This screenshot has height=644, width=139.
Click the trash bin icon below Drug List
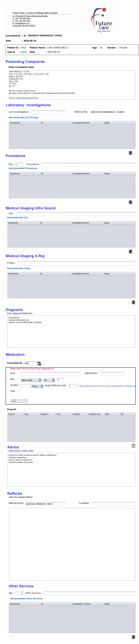133,446
